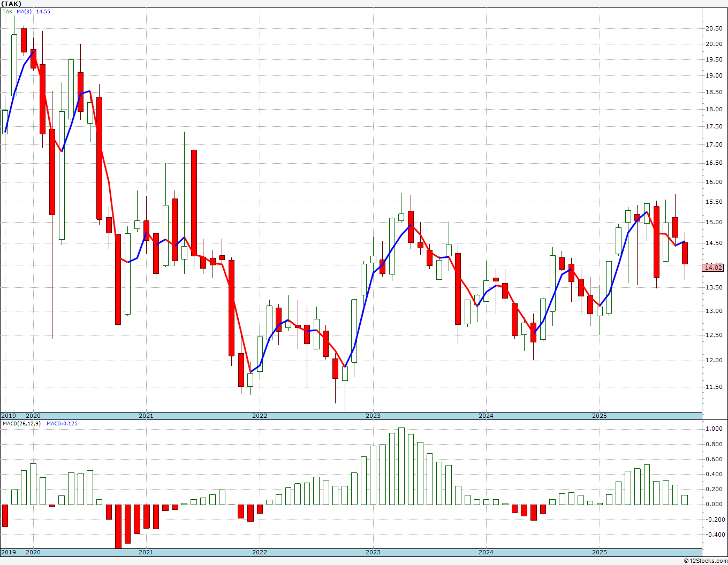Click 2019 on the price chart time axis
The height and width of the screenshot is (565, 728).
click(8, 416)
